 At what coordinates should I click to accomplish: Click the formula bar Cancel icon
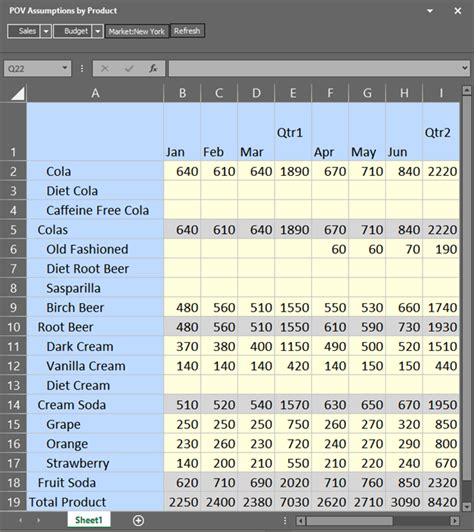(x=105, y=69)
